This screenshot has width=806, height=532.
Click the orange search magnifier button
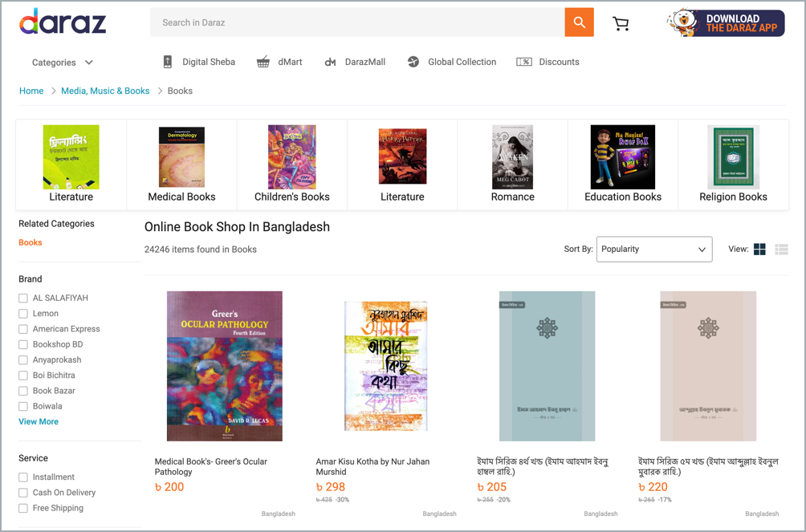pyautogui.click(x=579, y=22)
